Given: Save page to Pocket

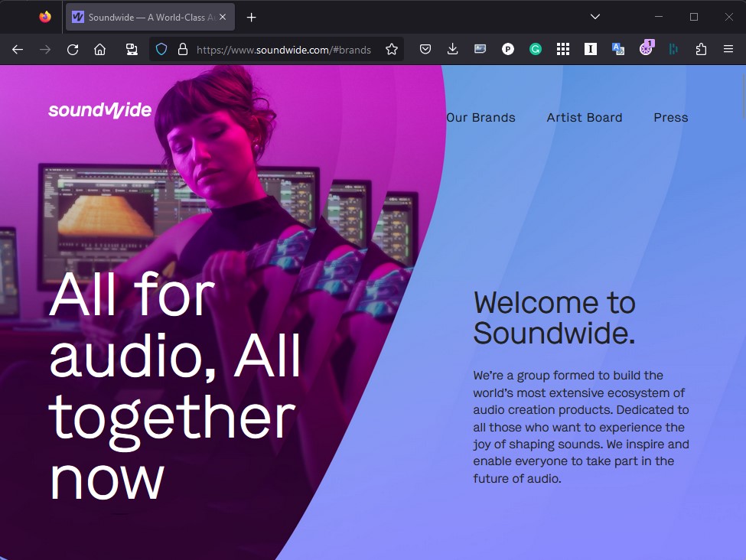Looking at the screenshot, I should tap(425, 50).
